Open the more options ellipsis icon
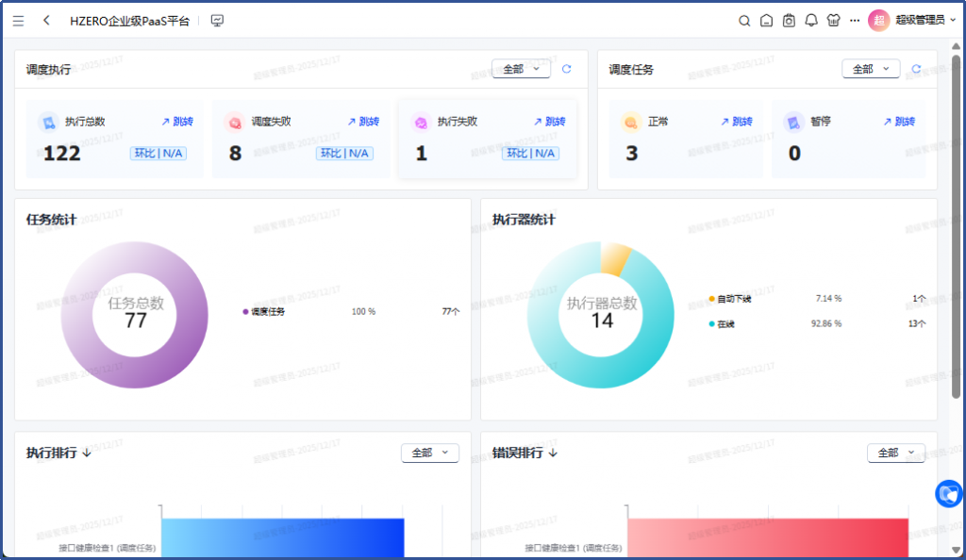 (x=855, y=21)
